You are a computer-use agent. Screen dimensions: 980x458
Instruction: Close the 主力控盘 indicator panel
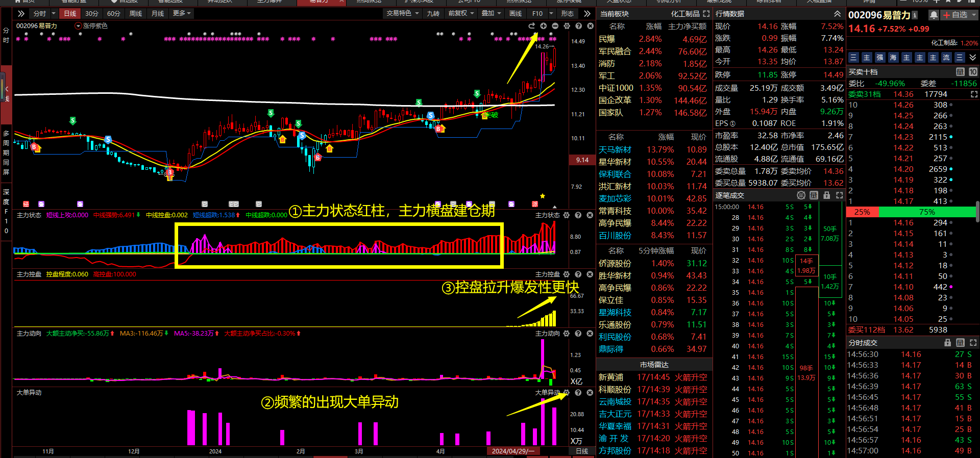click(x=590, y=274)
